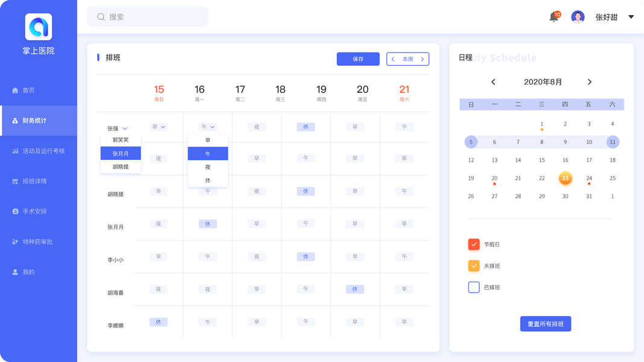644x362 pixels.
Task: Show next week with right arrow
Action: tap(422, 59)
